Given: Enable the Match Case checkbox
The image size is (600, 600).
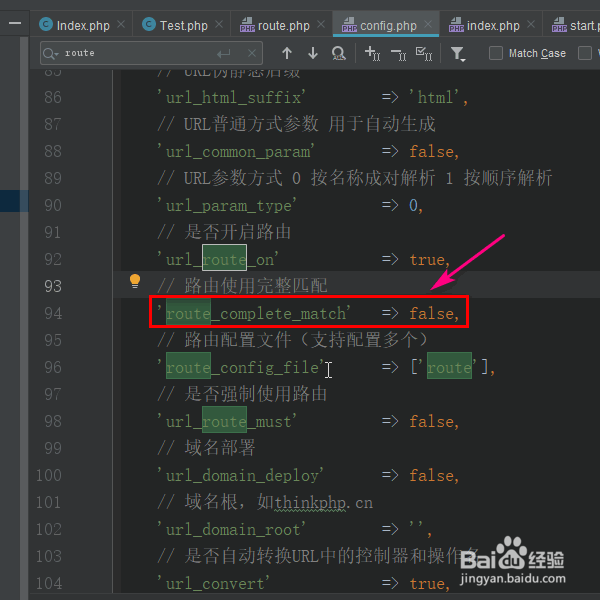Looking at the screenshot, I should coord(496,53).
